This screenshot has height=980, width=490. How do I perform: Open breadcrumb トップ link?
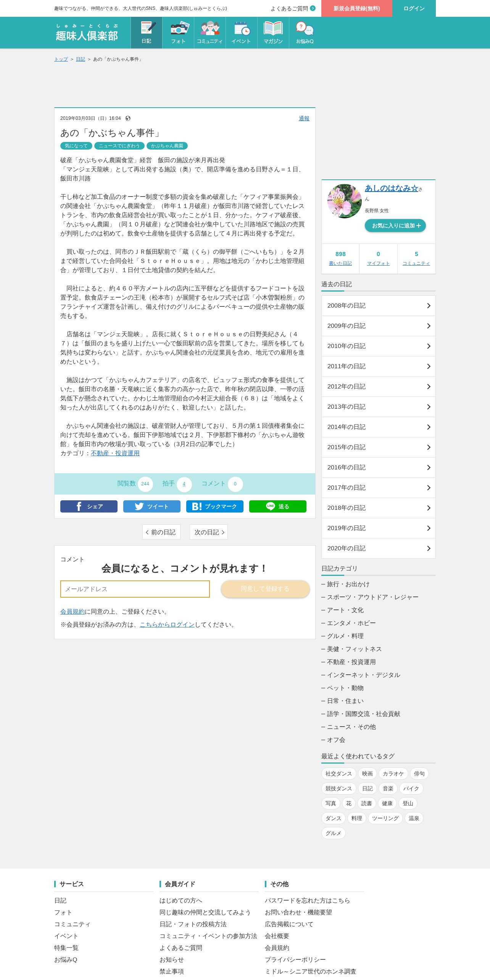(x=61, y=59)
